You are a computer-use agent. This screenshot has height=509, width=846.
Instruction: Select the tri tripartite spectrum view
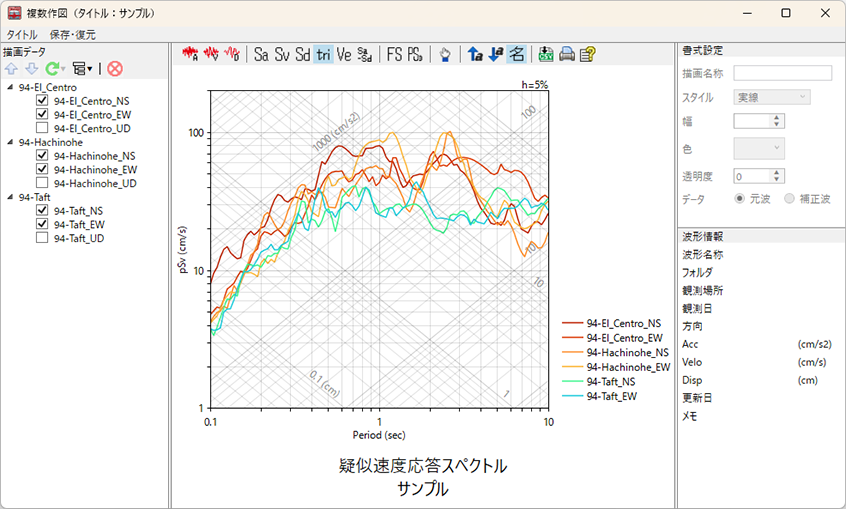tap(323, 55)
